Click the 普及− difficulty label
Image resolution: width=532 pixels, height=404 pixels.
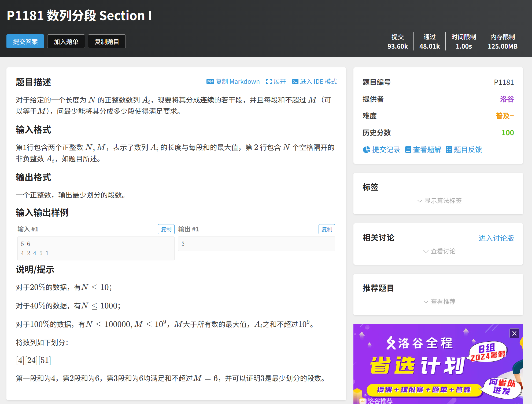tap(504, 116)
